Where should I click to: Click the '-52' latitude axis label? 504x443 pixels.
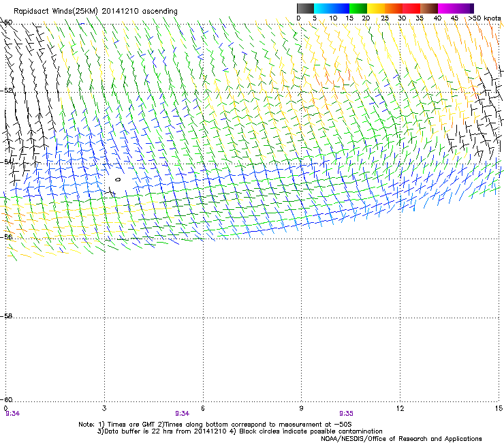(x=6, y=91)
